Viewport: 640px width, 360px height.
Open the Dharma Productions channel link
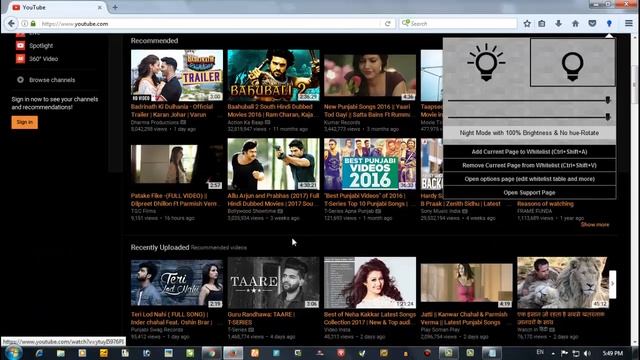click(x=156, y=122)
